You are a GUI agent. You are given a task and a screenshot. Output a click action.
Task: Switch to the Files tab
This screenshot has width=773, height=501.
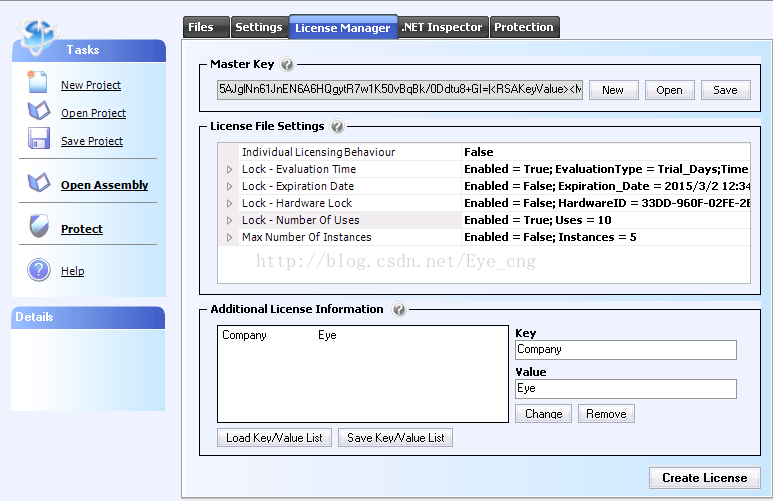(x=206, y=27)
